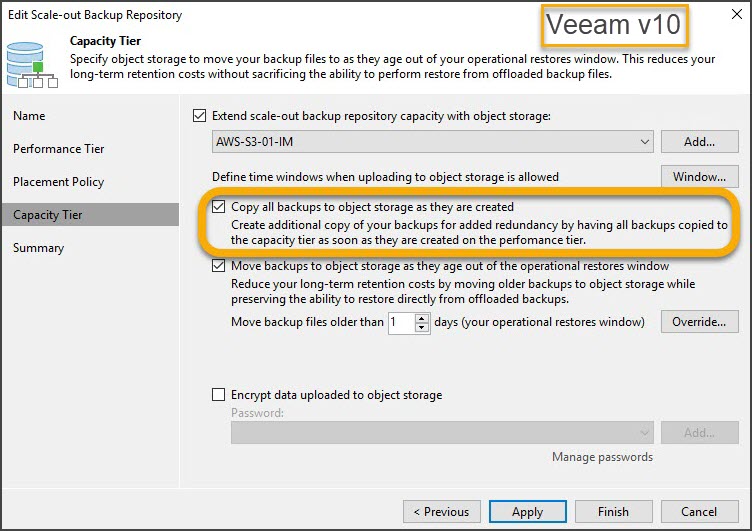Image resolution: width=752 pixels, height=531 pixels.
Task: Select the Name step in sidebar
Action: pos(29,116)
